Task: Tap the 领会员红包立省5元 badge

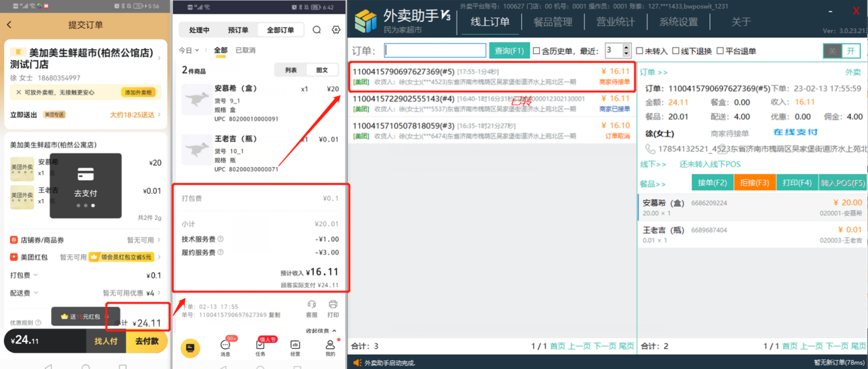Action: pos(121,257)
